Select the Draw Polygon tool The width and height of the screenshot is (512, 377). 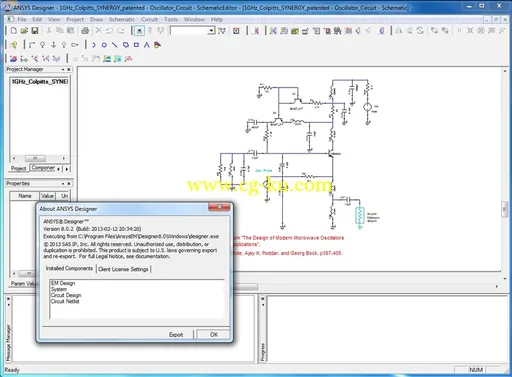click(x=126, y=45)
